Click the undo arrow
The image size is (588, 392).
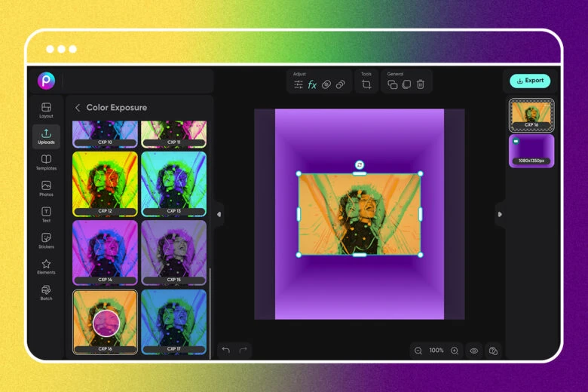point(226,350)
